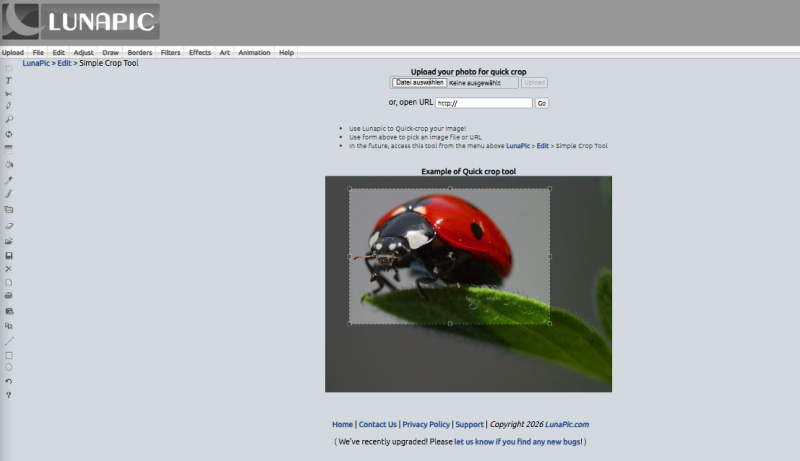Viewport: 800px width, 461px height.
Task: Select the magnifier zoom tool
Action: [9, 119]
